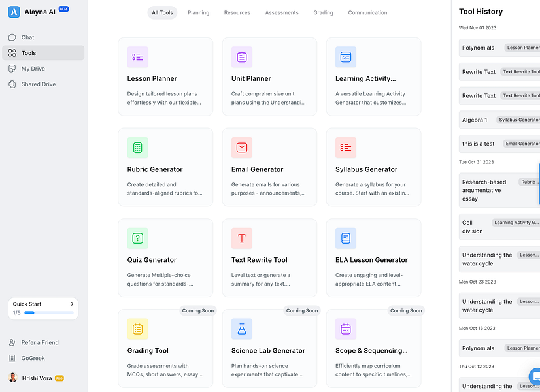The width and height of the screenshot is (540, 392).
Task: Click the Scope & Sequencing calendar icon
Action: [346, 329]
